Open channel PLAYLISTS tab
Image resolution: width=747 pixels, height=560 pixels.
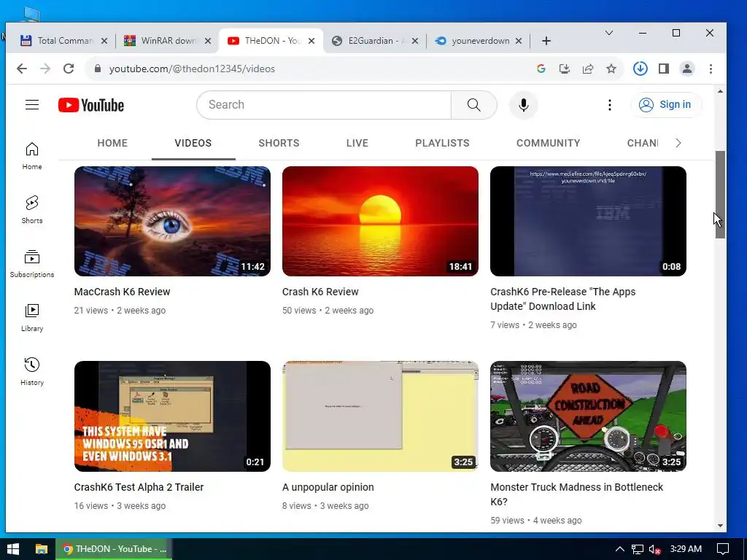pos(442,143)
